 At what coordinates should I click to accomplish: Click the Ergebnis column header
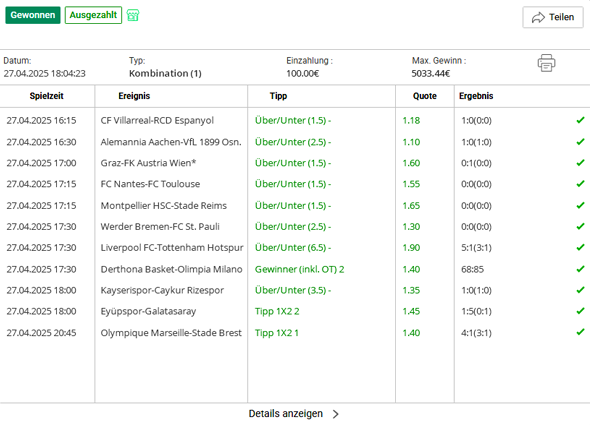[476, 96]
